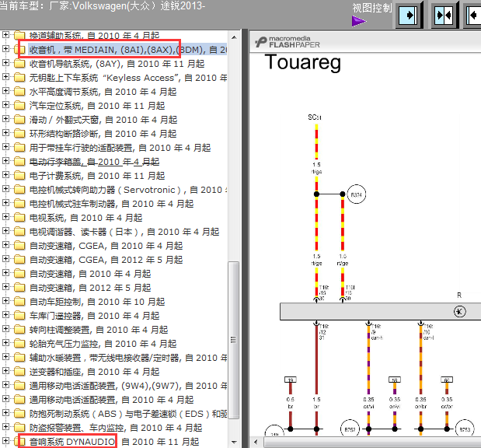Select 收音机, 带 MEDIAIN, (8AI),(8AX) entry
Screen dimensions: 481x448
coord(127,50)
